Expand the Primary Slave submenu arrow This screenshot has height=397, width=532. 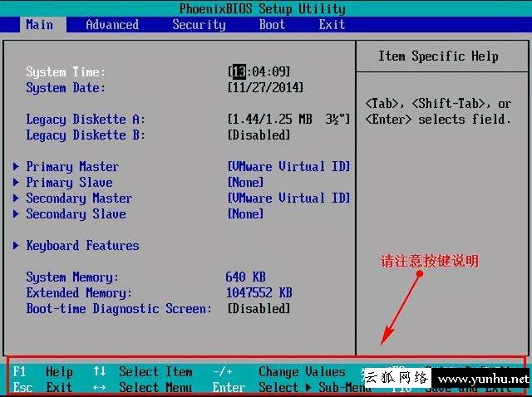pos(16,183)
